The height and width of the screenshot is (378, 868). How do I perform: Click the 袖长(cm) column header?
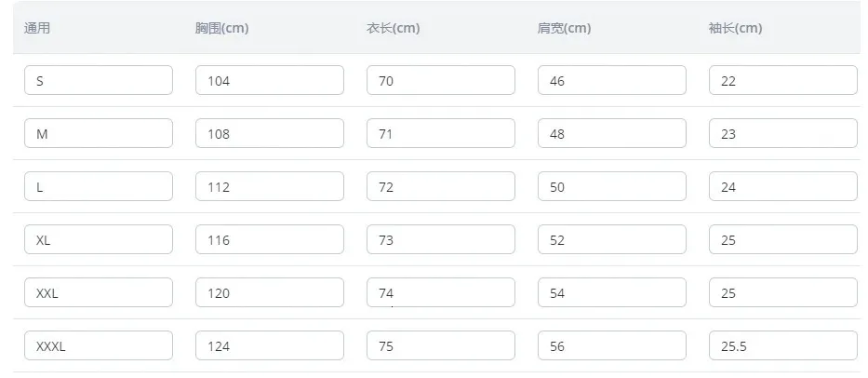pyautogui.click(x=735, y=28)
